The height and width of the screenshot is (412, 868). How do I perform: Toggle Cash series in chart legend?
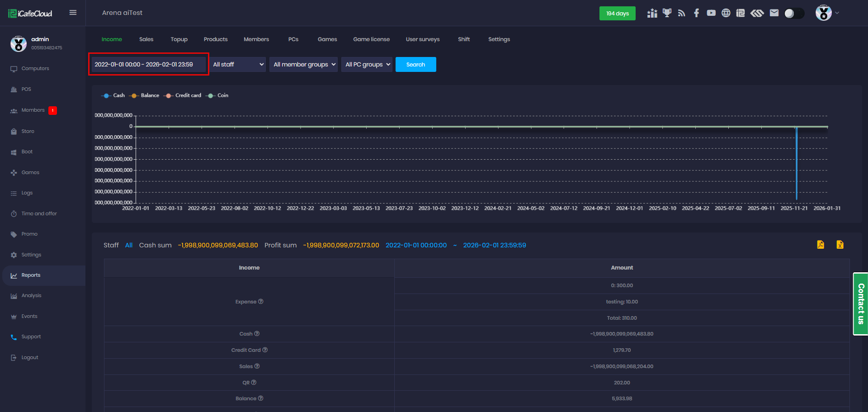tap(113, 95)
